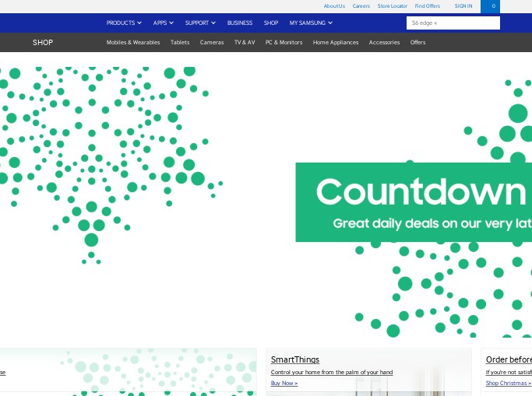
Task: Click the Countdown daily deals banner
Action: pyautogui.click(x=414, y=202)
